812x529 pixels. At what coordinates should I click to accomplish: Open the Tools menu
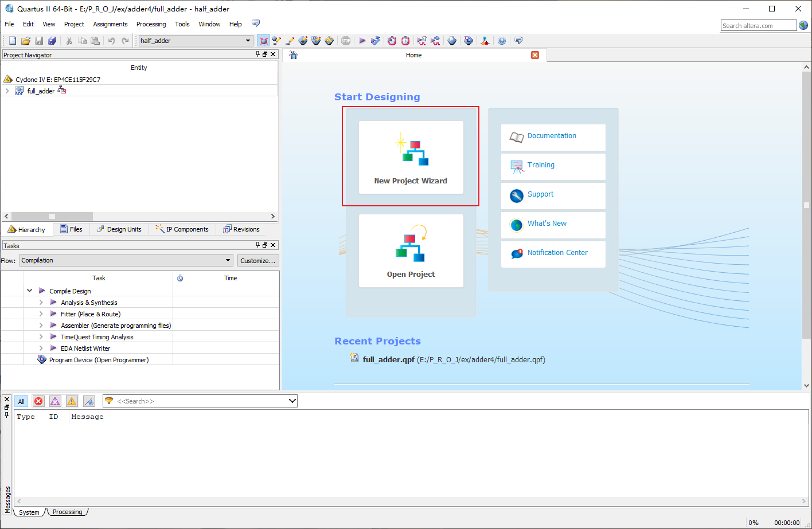(182, 24)
